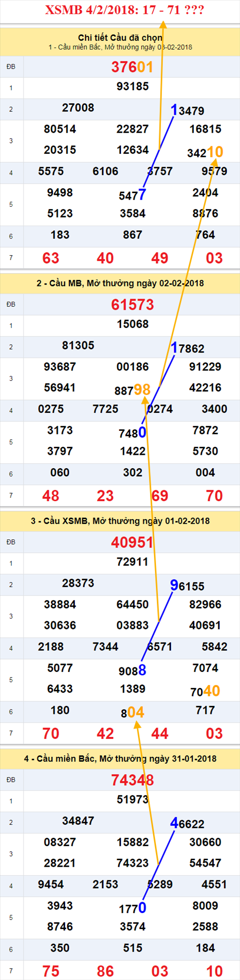Select sixth prize number 302
Image resolution: width=240 pixels, height=980 pixels.
[x=132, y=472]
